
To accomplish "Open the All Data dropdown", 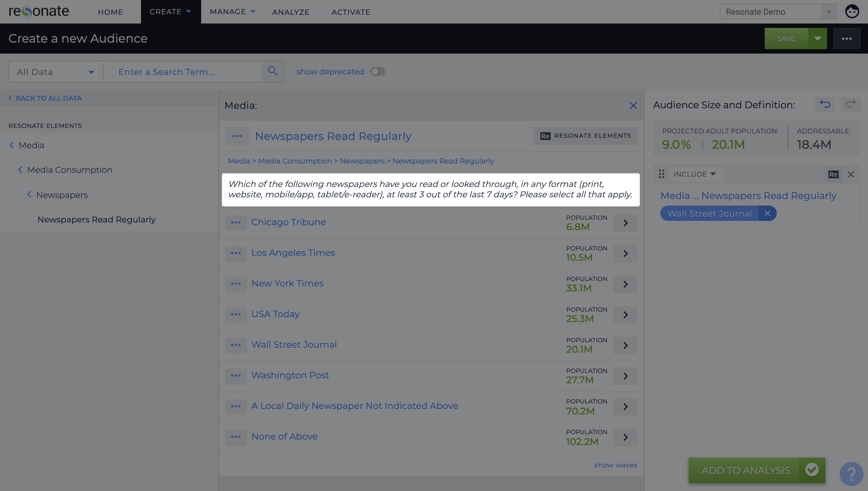I will point(55,72).
